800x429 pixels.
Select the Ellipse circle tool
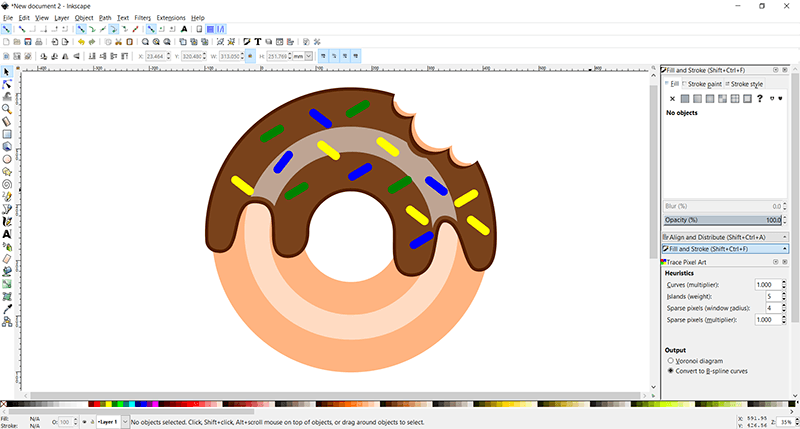pos(7,159)
